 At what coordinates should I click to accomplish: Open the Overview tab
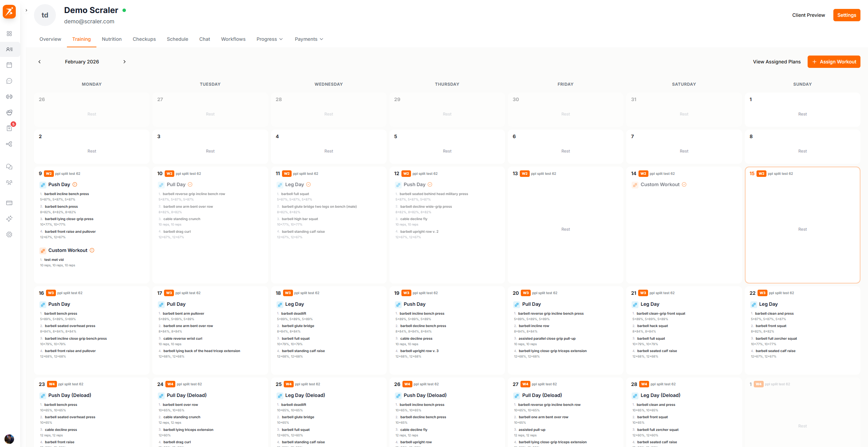tap(50, 39)
